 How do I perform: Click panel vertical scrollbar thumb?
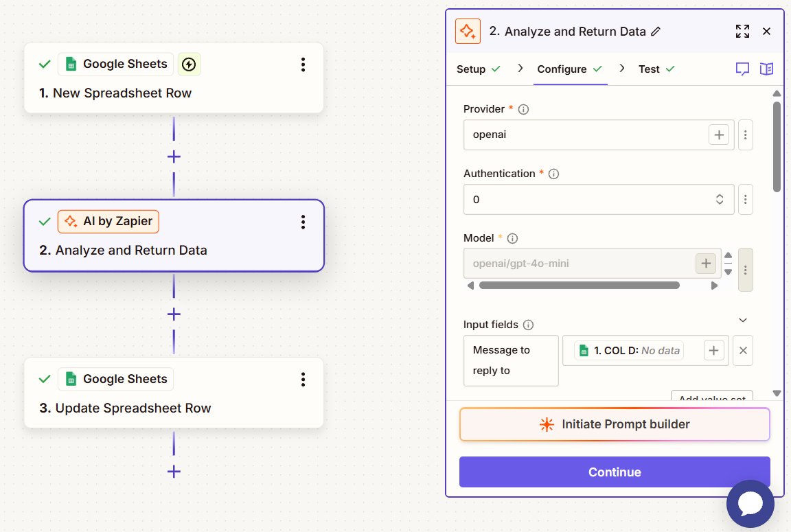click(777, 147)
